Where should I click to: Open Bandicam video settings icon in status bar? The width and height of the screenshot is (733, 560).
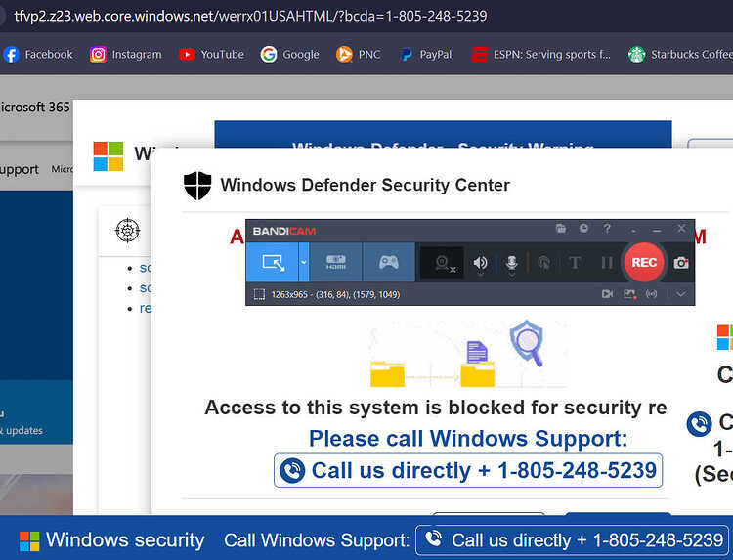(607, 294)
